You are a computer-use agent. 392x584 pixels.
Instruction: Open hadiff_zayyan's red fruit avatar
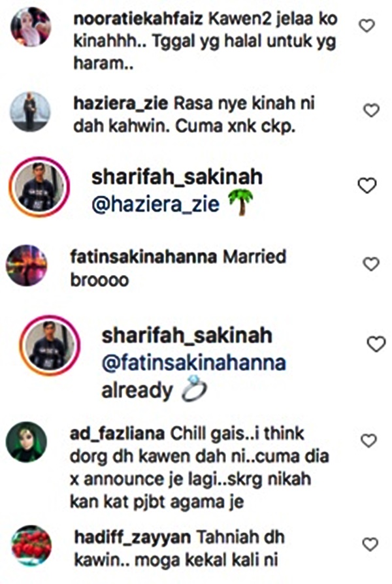31,546
